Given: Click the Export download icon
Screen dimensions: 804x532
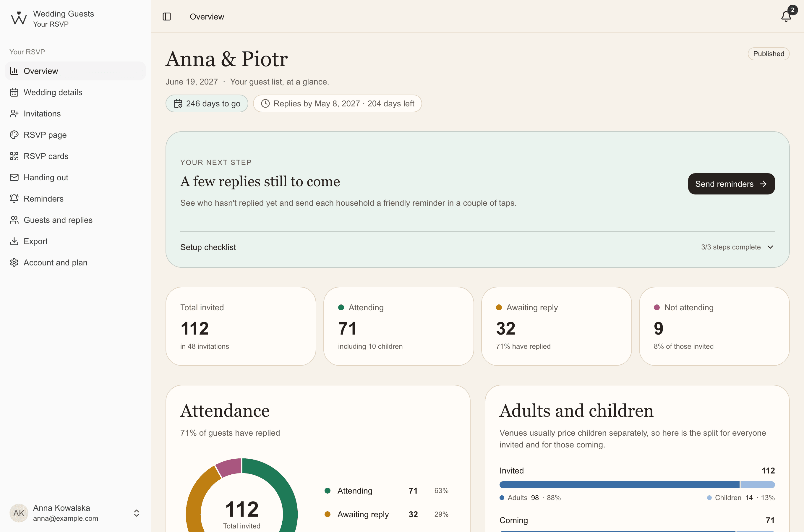Looking at the screenshot, I should point(14,241).
